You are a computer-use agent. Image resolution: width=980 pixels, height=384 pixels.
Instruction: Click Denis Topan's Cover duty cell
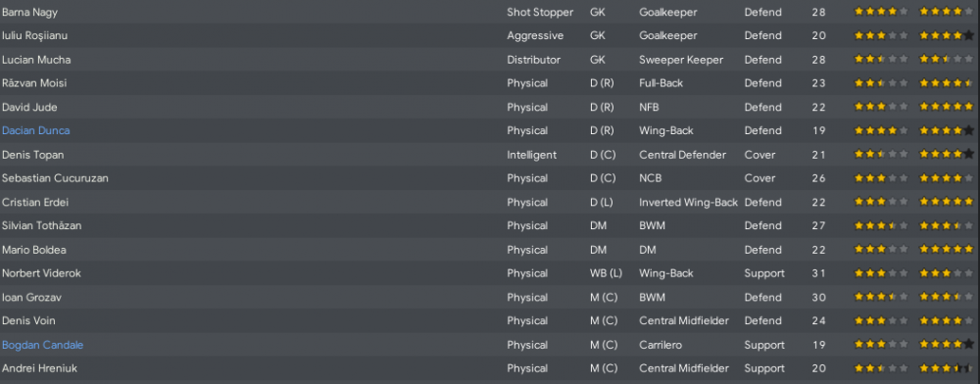759,154
